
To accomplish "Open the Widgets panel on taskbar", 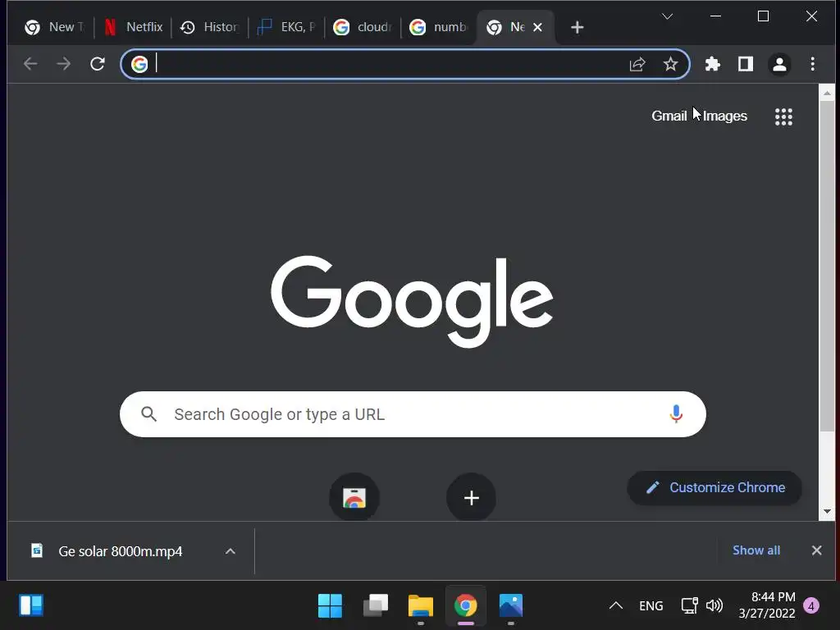I will [31, 606].
